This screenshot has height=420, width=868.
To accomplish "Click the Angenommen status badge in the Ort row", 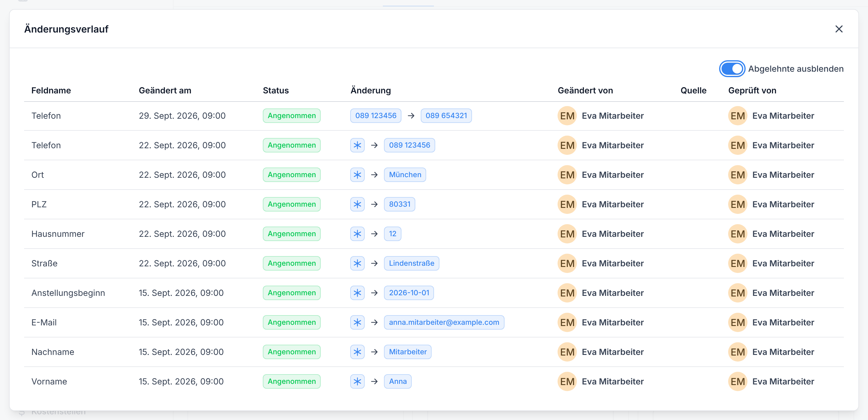I will pos(292,175).
